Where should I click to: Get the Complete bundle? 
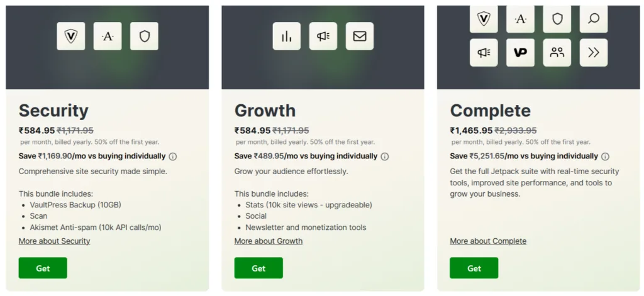[x=474, y=268]
